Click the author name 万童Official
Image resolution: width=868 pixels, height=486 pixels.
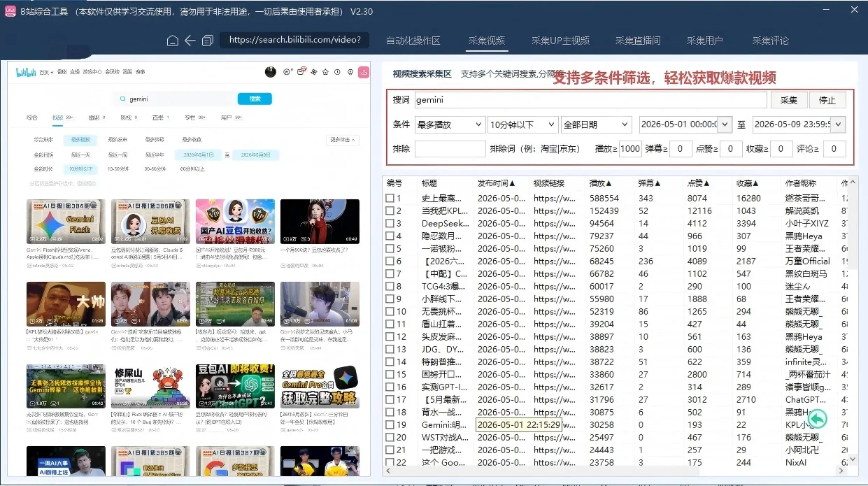point(808,262)
